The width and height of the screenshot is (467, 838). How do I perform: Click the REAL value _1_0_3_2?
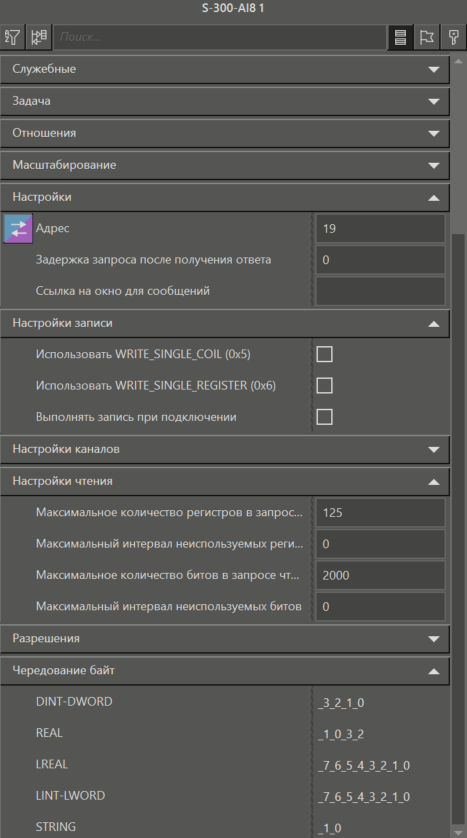click(x=341, y=734)
